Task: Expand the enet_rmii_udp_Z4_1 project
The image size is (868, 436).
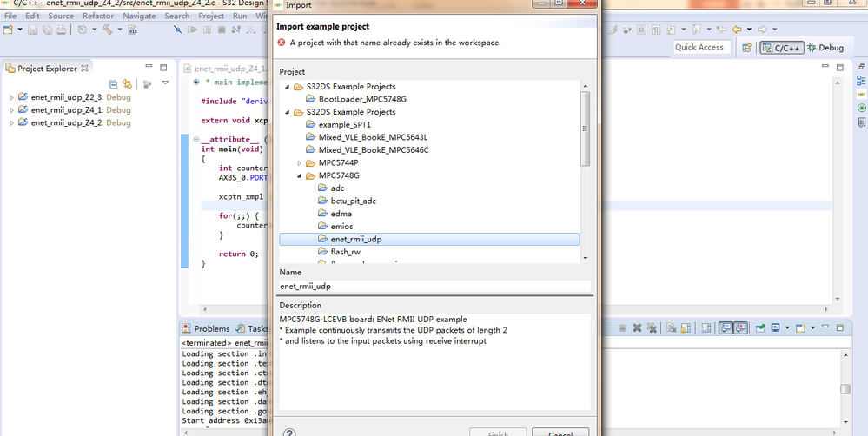Action: click(x=12, y=110)
